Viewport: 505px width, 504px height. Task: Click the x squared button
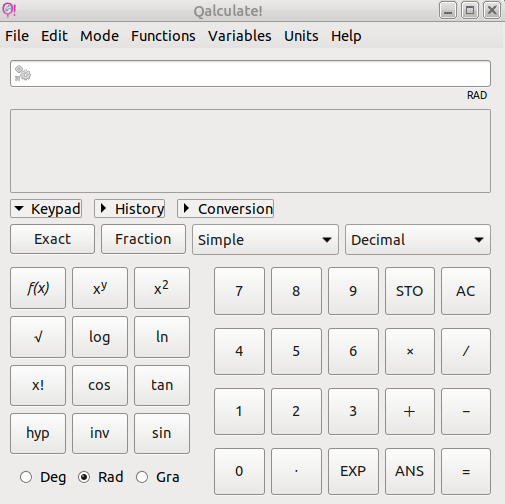click(162, 288)
